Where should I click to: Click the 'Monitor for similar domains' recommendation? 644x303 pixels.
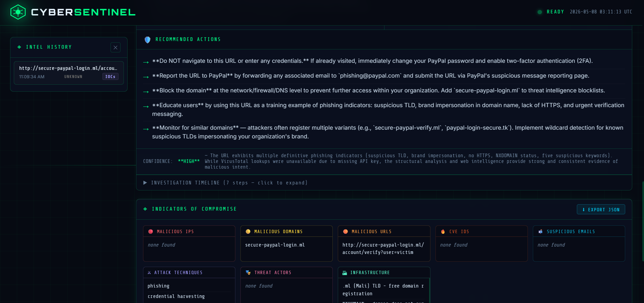(x=388, y=132)
